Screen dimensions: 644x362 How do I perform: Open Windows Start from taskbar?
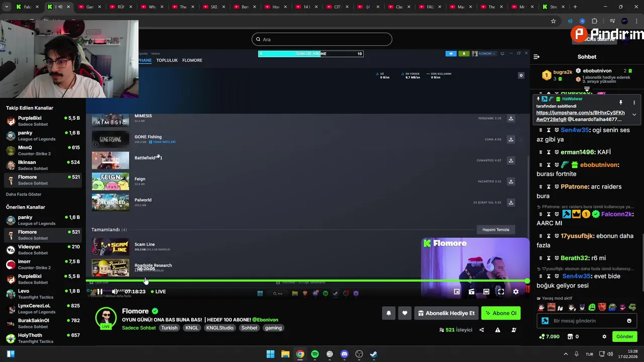tap(270, 354)
